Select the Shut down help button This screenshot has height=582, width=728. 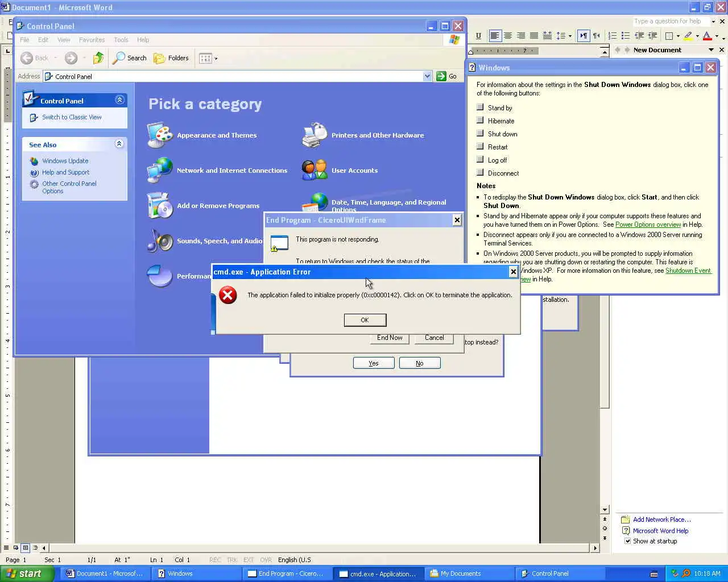(480, 133)
